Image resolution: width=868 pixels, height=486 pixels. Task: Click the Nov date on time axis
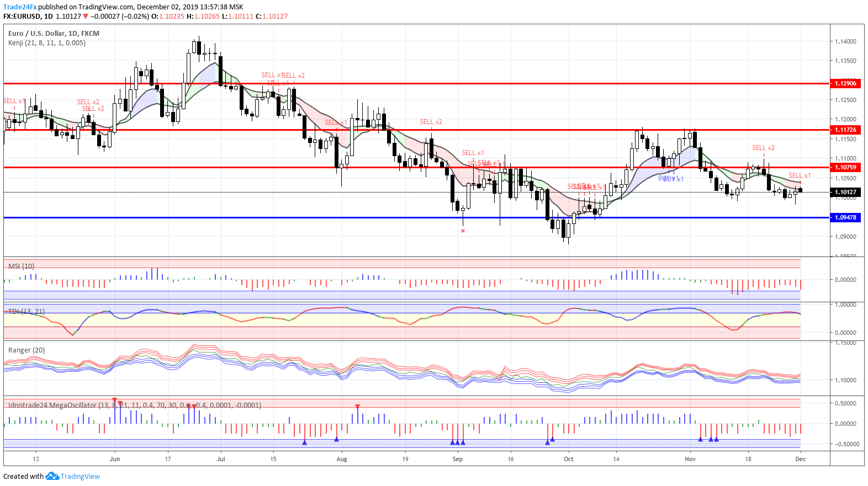(690, 459)
